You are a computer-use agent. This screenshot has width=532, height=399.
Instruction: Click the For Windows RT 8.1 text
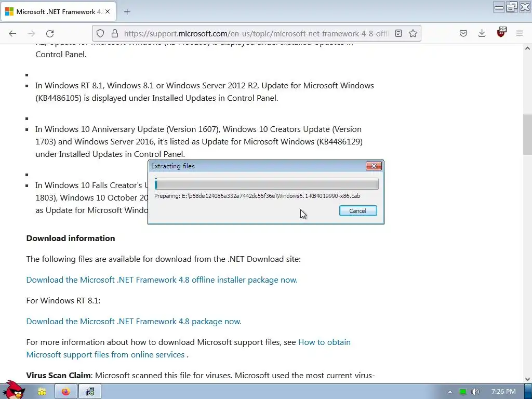click(x=63, y=301)
